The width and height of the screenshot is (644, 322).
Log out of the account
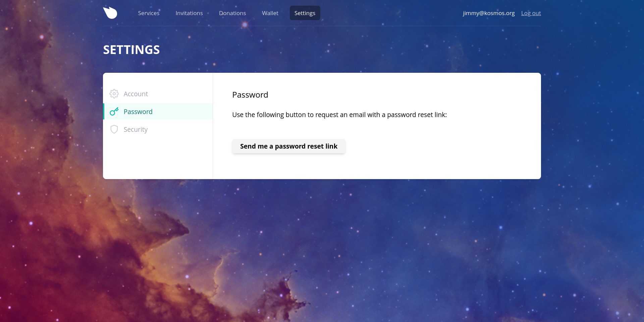(x=531, y=13)
